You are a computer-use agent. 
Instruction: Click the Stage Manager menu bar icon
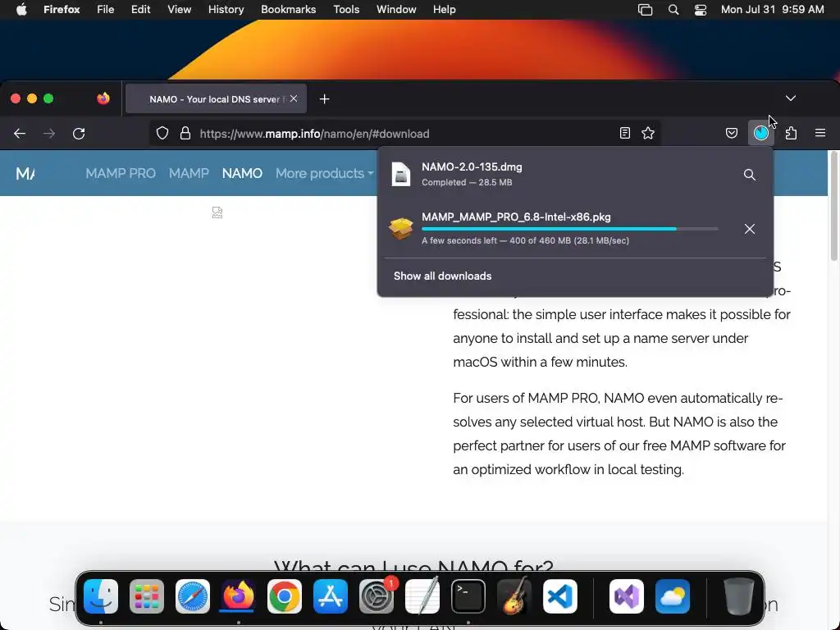pos(645,10)
